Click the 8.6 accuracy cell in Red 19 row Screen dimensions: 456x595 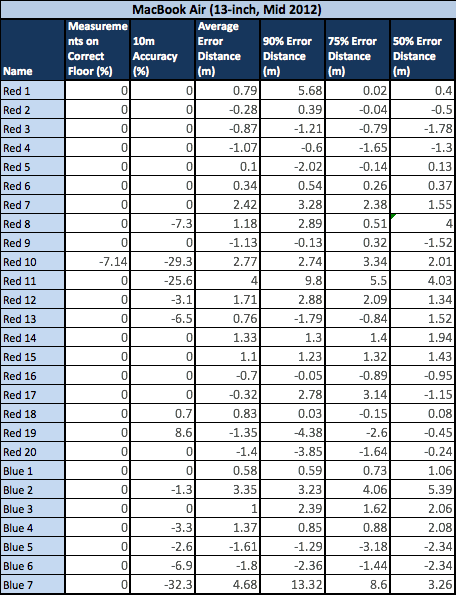162,432
